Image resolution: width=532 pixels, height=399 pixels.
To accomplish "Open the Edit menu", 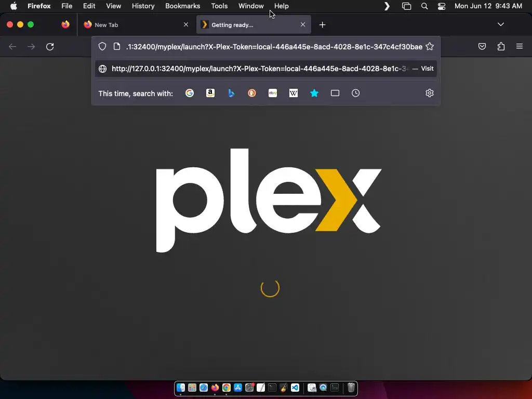I will tap(89, 6).
